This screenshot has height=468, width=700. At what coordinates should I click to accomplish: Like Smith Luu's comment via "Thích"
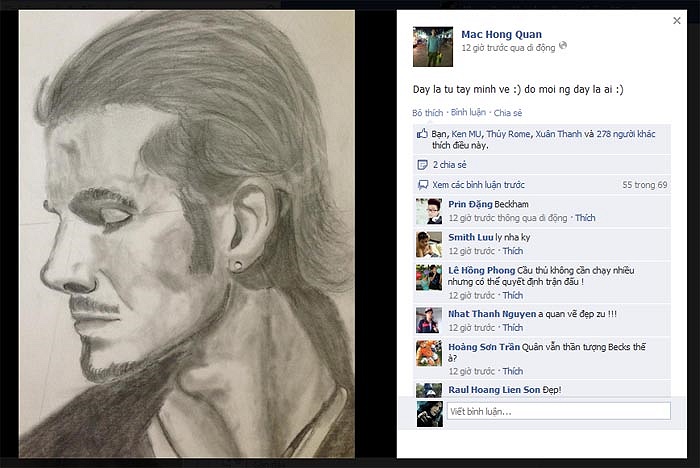[x=512, y=251]
